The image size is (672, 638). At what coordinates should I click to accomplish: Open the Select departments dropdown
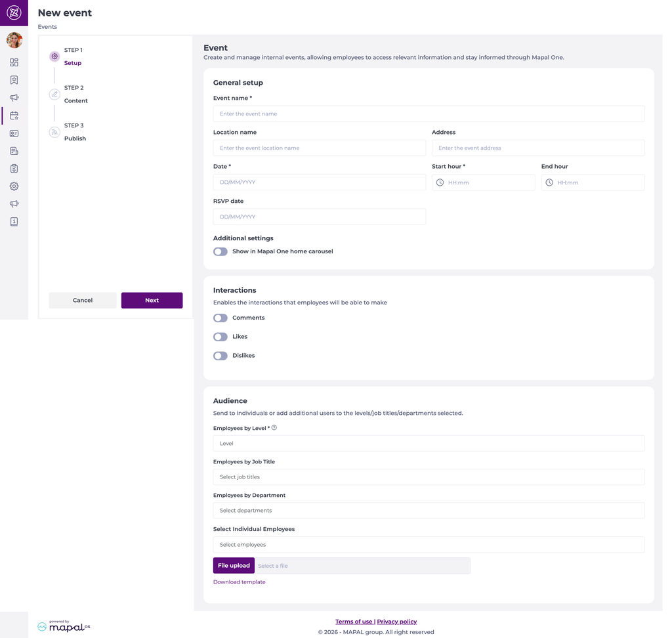point(429,510)
